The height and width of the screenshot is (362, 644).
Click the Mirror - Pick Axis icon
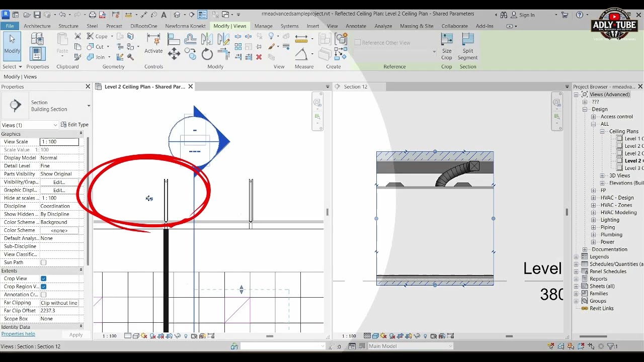[207, 39]
